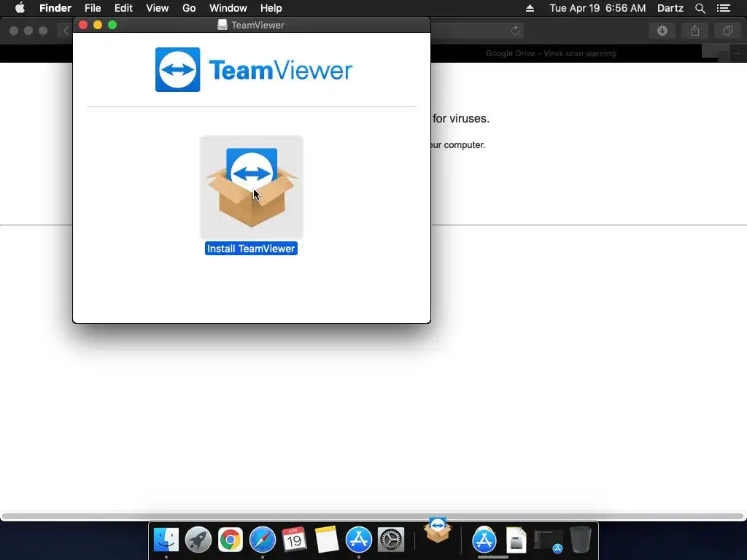Open the Go menu
Viewport: 747px width, 560px height.
tap(189, 8)
